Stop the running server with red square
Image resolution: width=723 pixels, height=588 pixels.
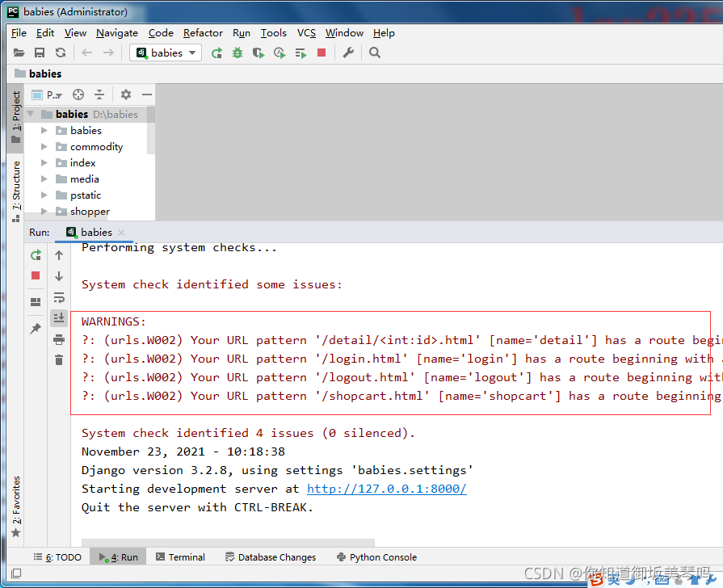point(320,52)
